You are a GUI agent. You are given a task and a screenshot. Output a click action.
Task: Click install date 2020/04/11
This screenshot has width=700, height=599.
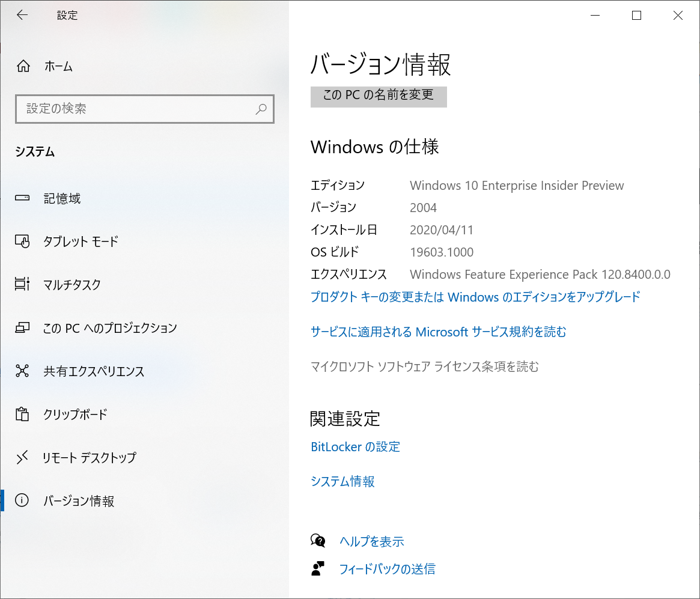(x=442, y=230)
